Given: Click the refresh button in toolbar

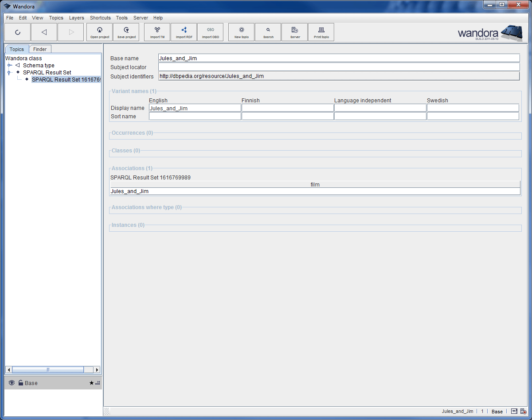Looking at the screenshot, I should tap(17, 31).
